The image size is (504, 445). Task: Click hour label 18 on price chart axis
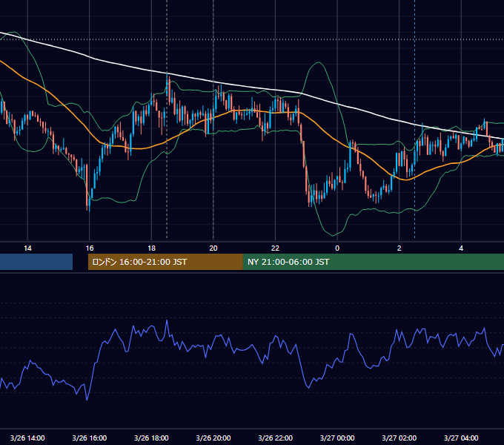coord(151,248)
